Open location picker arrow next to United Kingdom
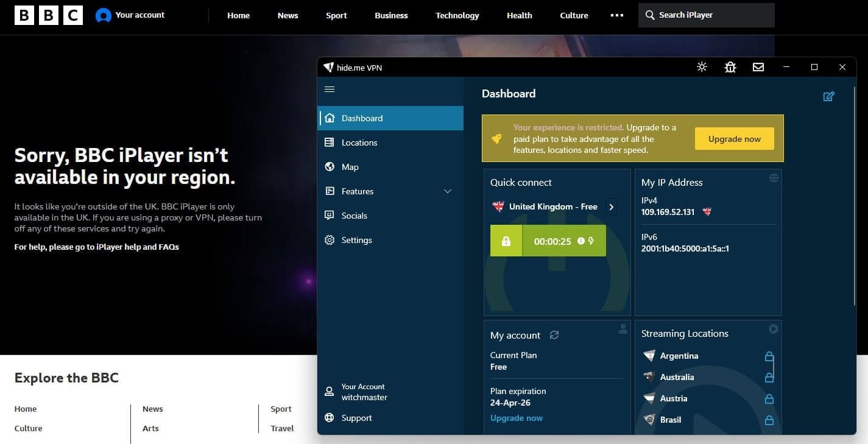Viewport: 868px width, 444px height. (x=611, y=207)
